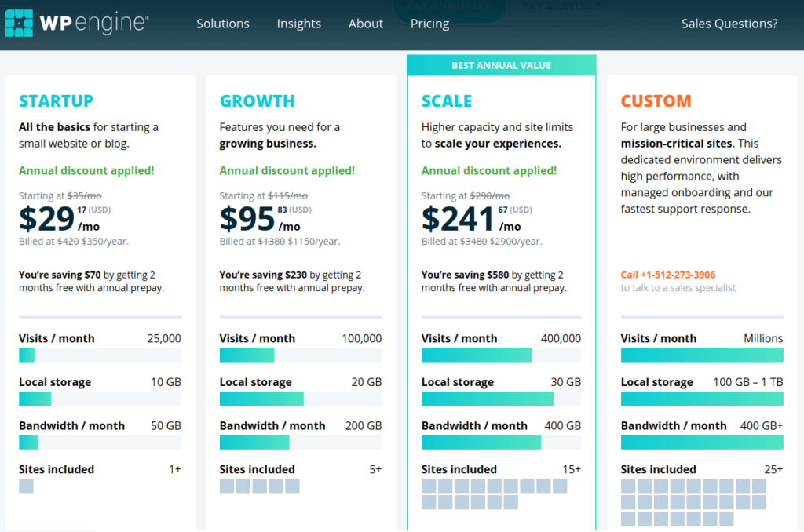804x532 pixels.
Task: Click the 'Starting at $115/mo' text
Action: pos(264,196)
